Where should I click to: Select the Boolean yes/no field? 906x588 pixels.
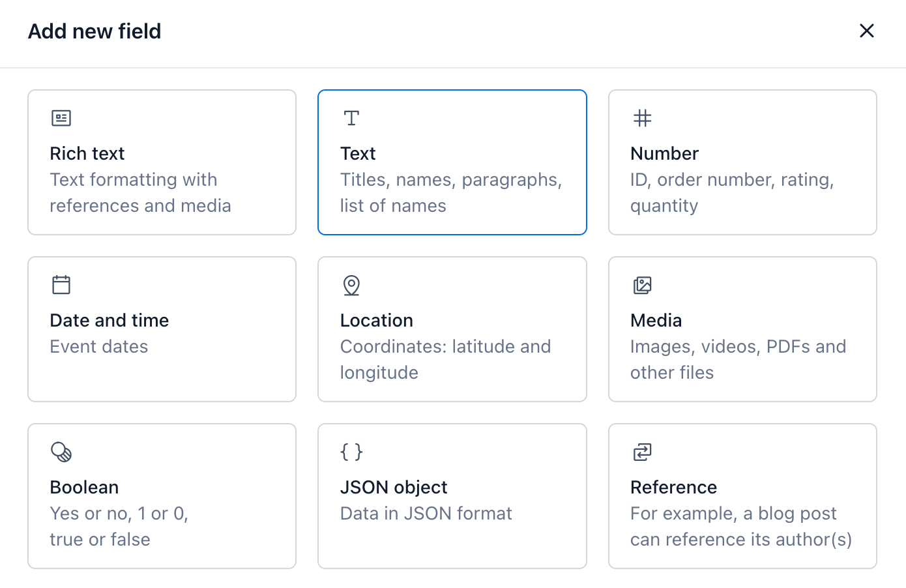tap(162, 496)
